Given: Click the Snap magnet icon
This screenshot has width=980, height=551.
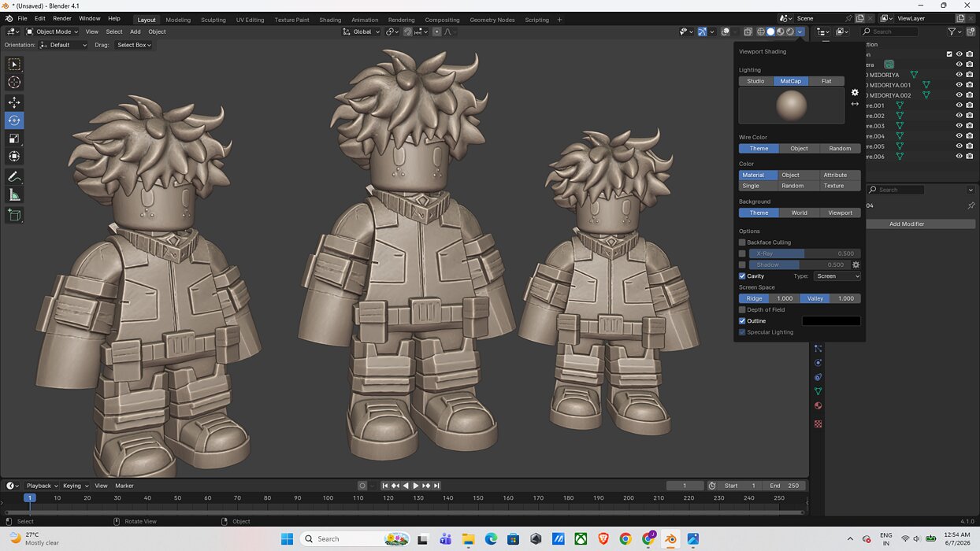Looking at the screenshot, I should point(407,31).
